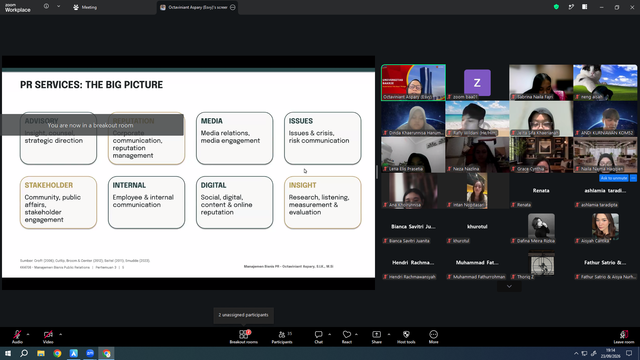
Task: Show hidden system tray icons
Action: coord(576,353)
